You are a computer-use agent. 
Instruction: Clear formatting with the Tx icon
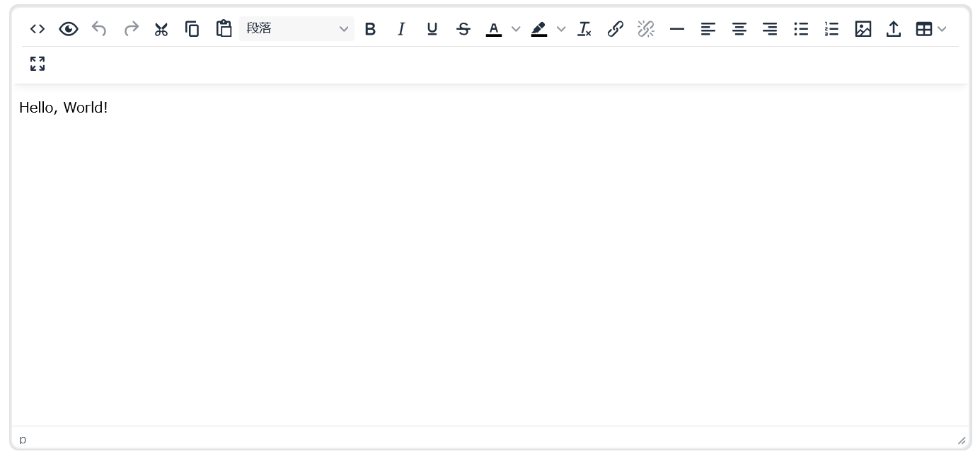click(584, 29)
